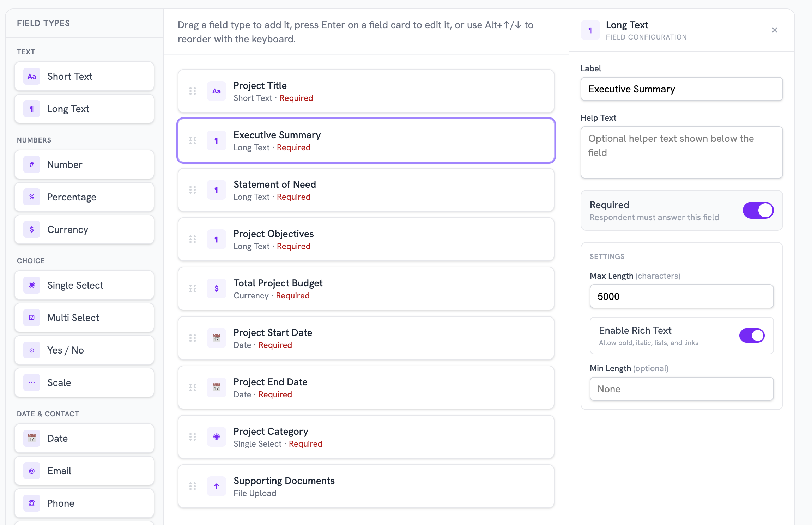Click into the Help Text textarea
Image resolution: width=812 pixels, height=525 pixels.
682,153
